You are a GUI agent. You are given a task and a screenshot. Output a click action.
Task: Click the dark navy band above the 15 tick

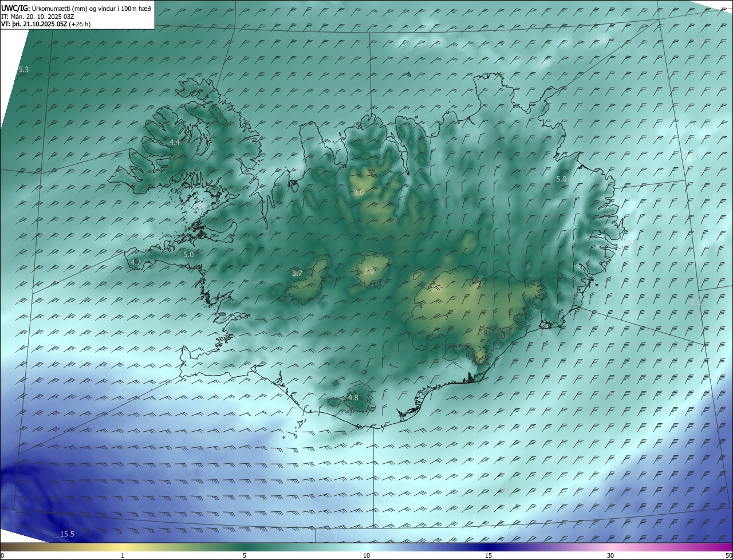[x=488, y=547]
